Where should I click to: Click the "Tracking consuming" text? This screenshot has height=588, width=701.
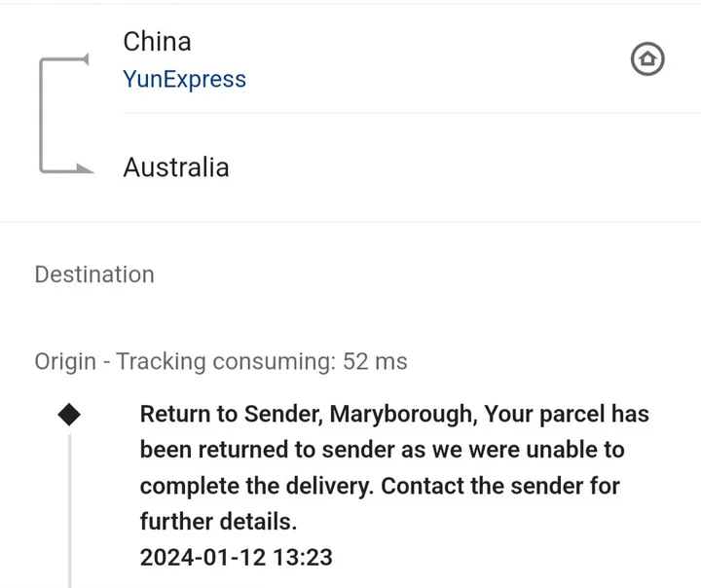pos(225,362)
